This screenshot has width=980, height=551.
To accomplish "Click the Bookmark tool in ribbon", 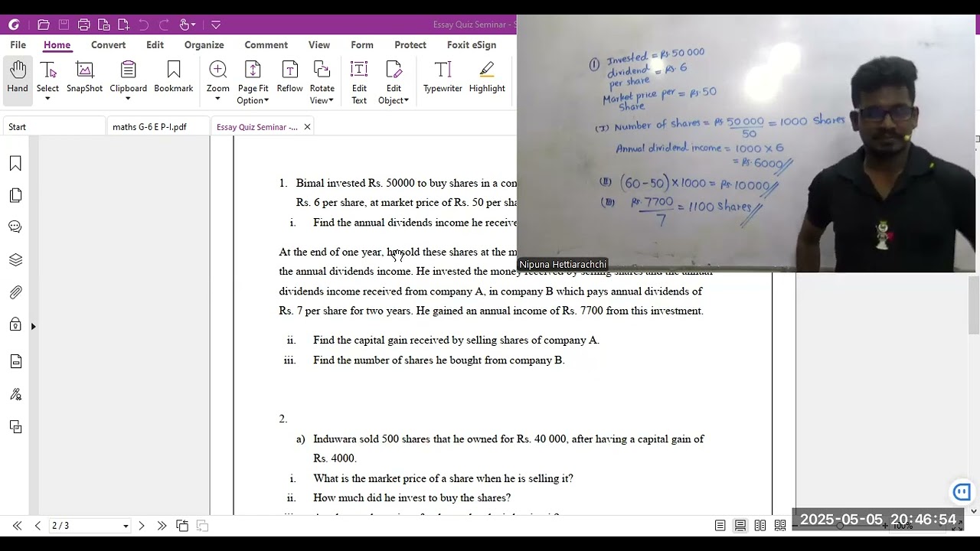I will pos(174,77).
